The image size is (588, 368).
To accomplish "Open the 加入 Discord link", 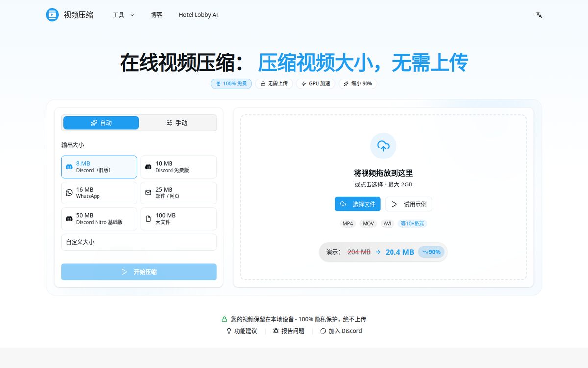I will click(x=341, y=331).
